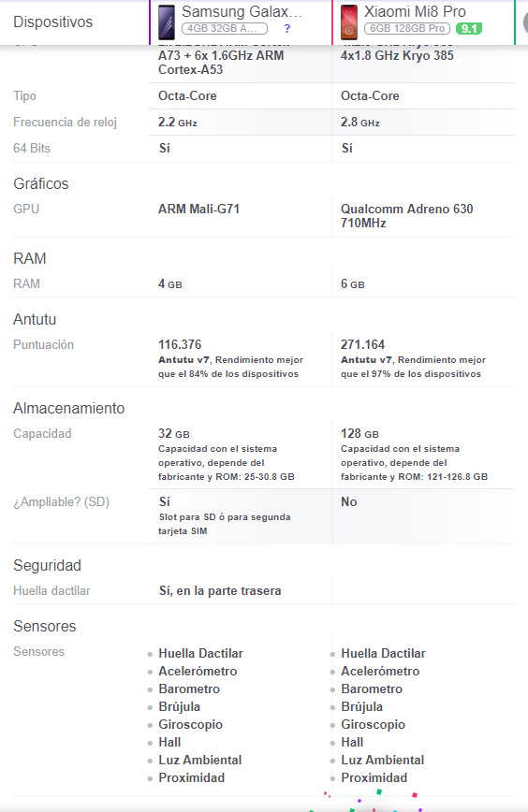Click the Almacenamiento section heading

click(x=69, y=408)
